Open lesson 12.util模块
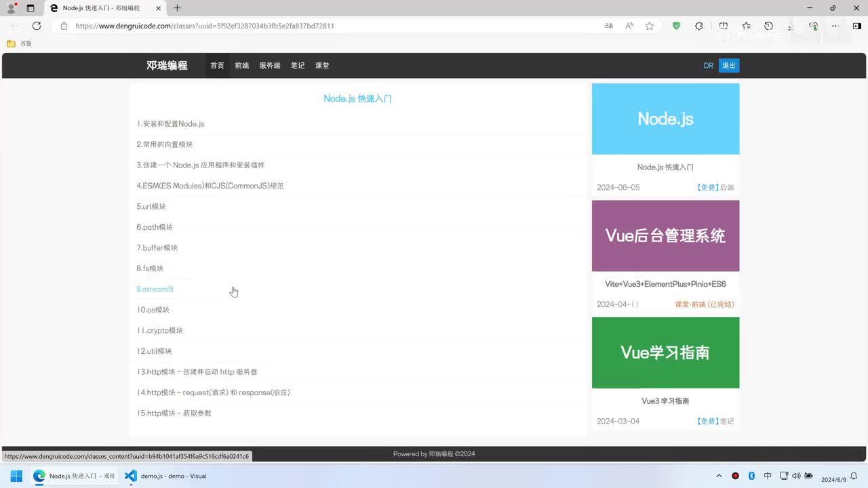 coord(154,351)
